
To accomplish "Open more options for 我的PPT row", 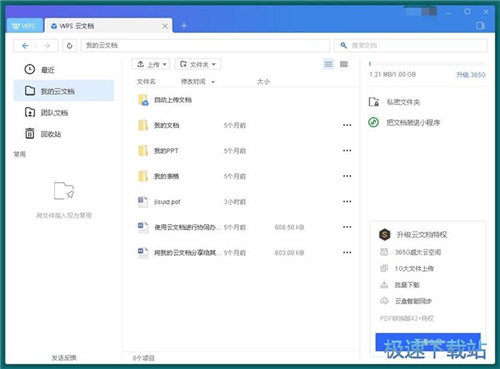I will 347,151.
